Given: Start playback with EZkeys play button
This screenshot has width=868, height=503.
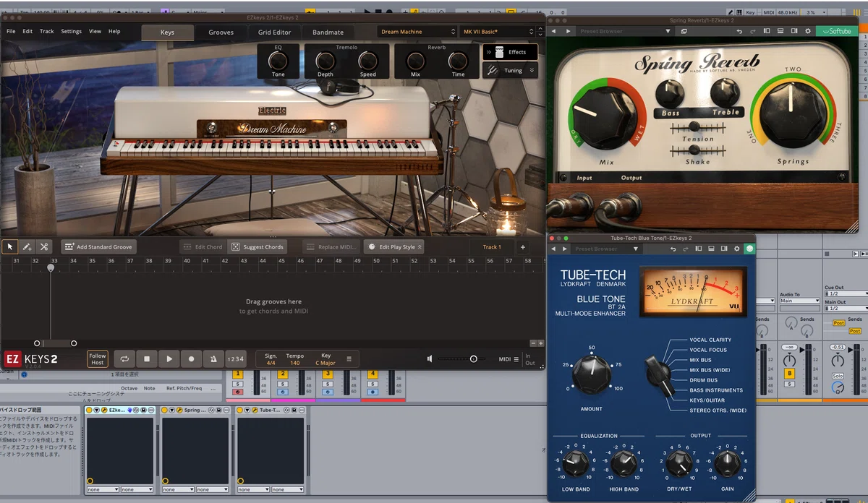Looking at the screenshot, I should point(169,358).
